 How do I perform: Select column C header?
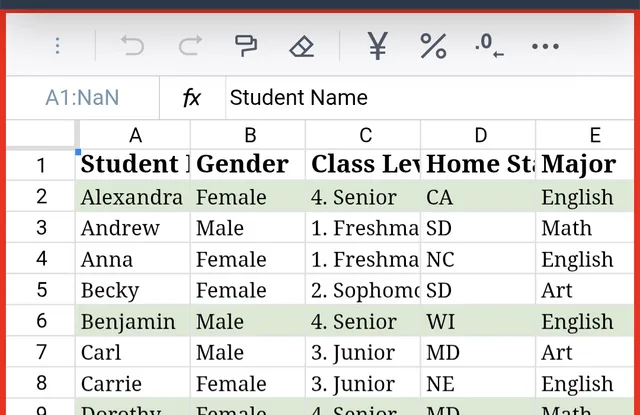click(365, 135)
